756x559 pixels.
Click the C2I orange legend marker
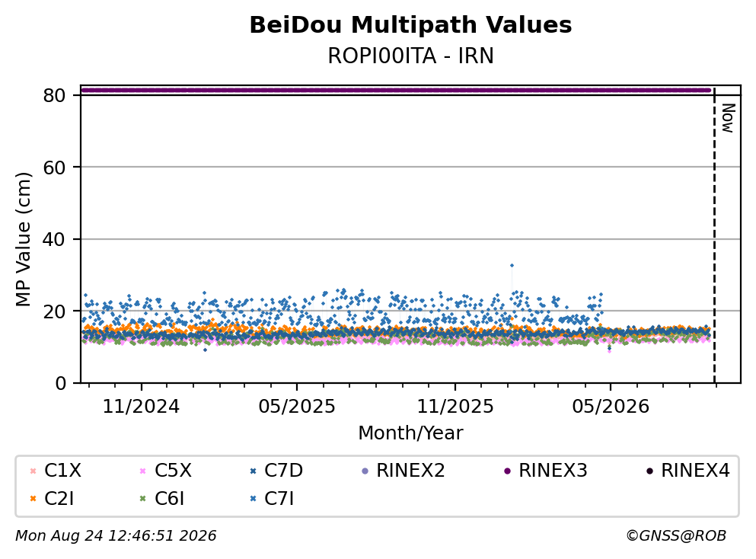click(33, 499)
